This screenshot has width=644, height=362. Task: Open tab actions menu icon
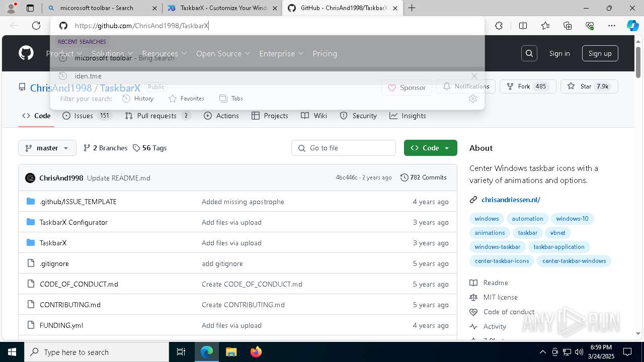[x=30, y=8]
